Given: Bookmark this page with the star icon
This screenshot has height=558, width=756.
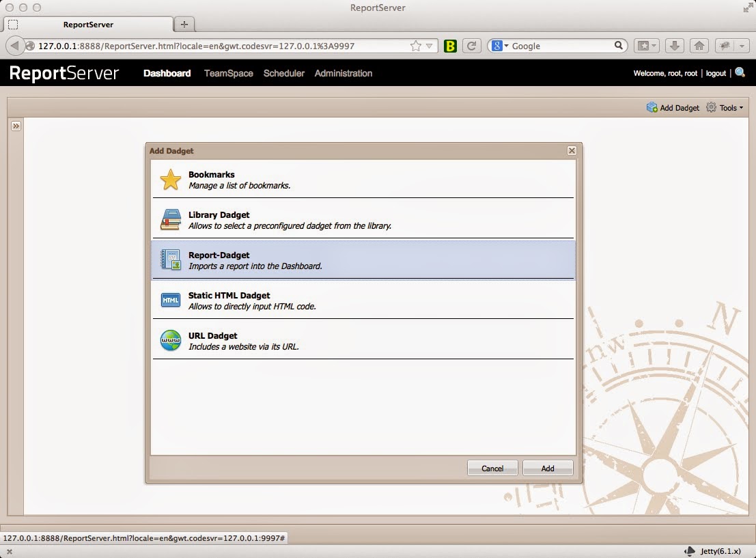Looking at the screenshot, I should (416, 46).
